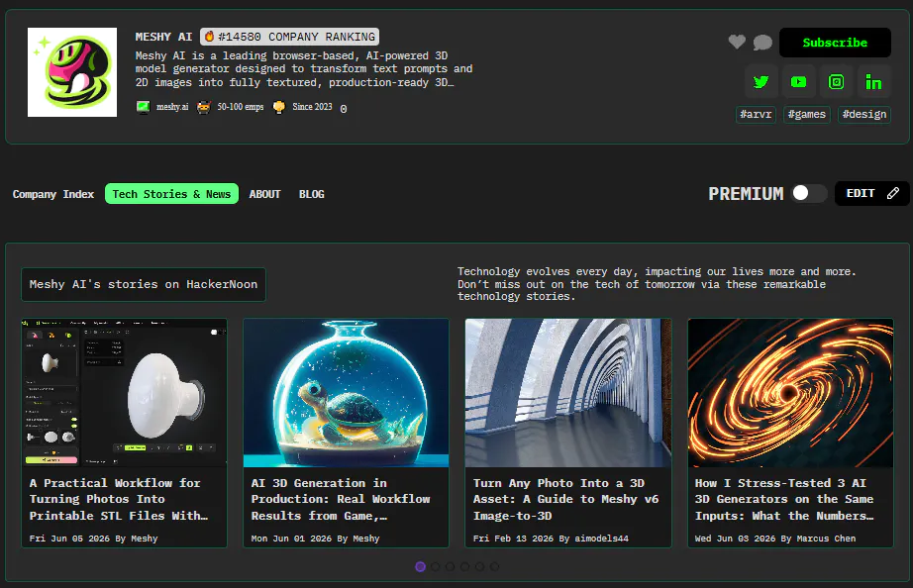Click the fire icon in company ranking badge

click(209, 37)
